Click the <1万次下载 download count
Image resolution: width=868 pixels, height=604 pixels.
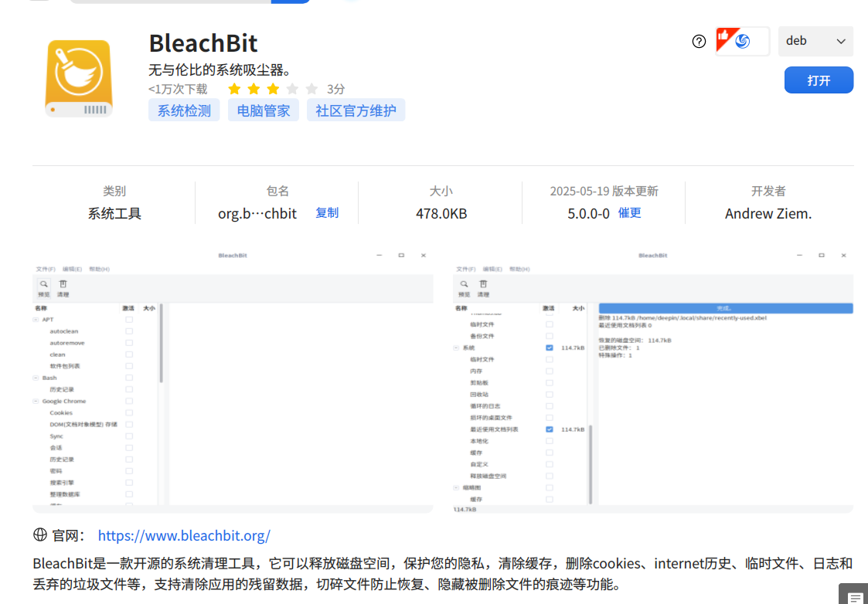coord(178,89)
